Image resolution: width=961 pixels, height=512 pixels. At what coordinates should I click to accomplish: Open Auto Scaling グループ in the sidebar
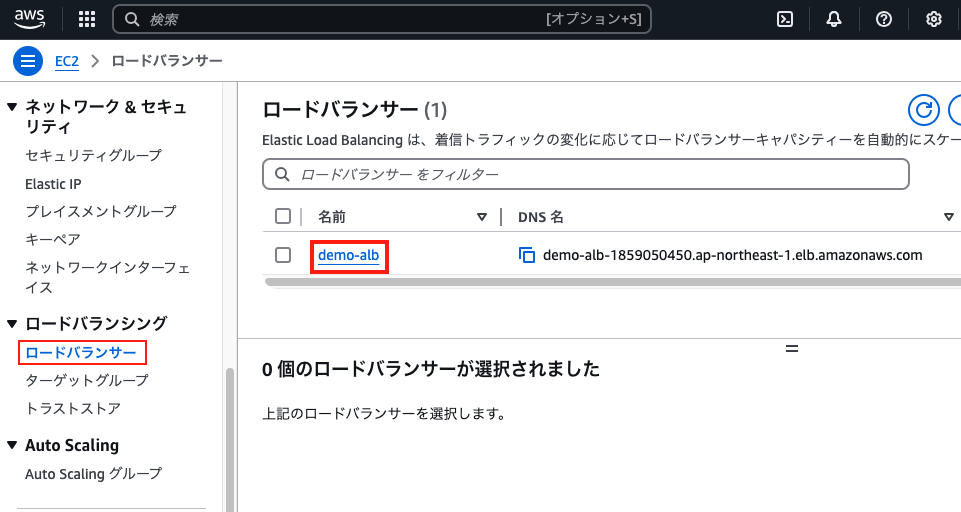[x=94, y=473]
